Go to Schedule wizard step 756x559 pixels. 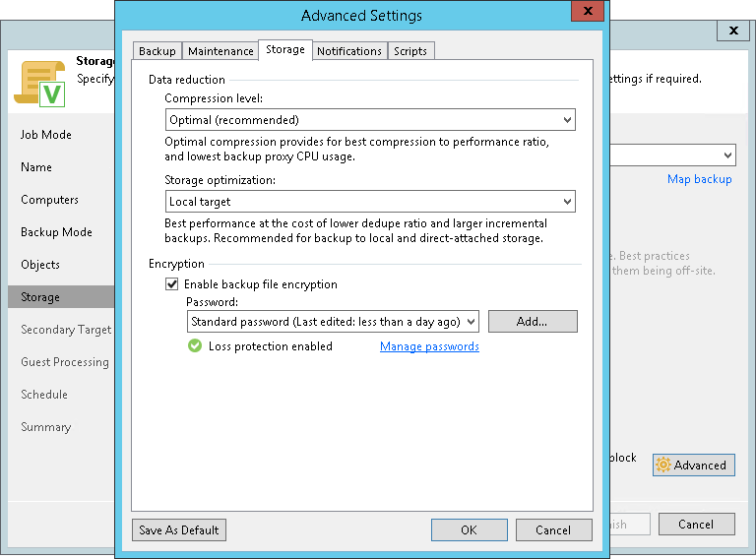tap(44, 395)
